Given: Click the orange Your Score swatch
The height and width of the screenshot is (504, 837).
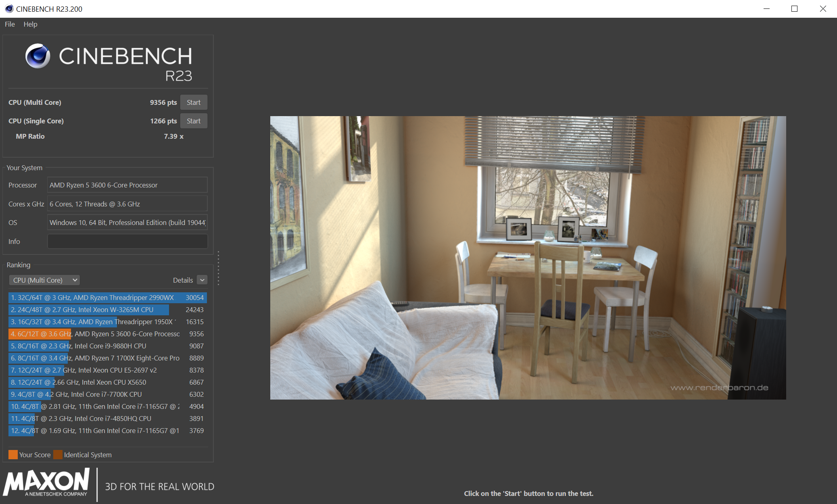Looking at the screenshot, I should (x=13, y=454).
